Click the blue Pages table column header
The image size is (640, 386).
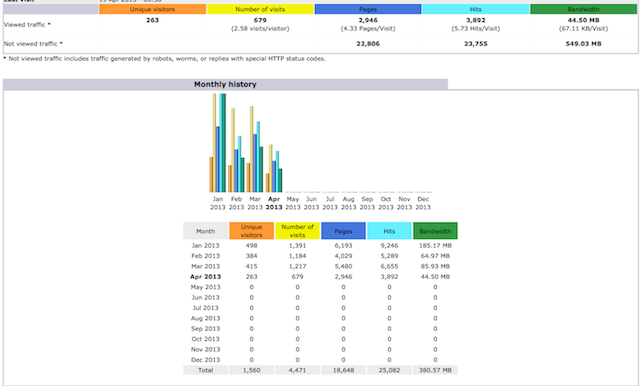click(343, 231)
